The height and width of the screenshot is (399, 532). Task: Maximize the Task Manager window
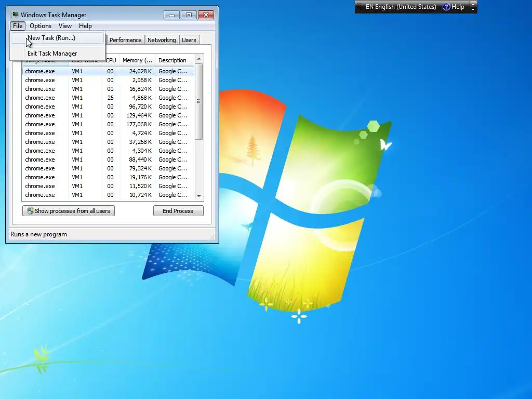point(189,15)
